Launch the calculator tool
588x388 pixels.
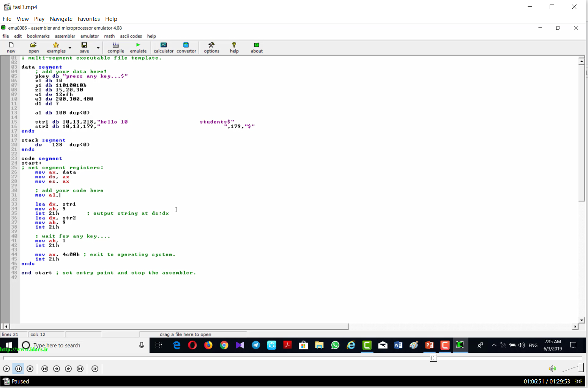click(x=164, y=47)
